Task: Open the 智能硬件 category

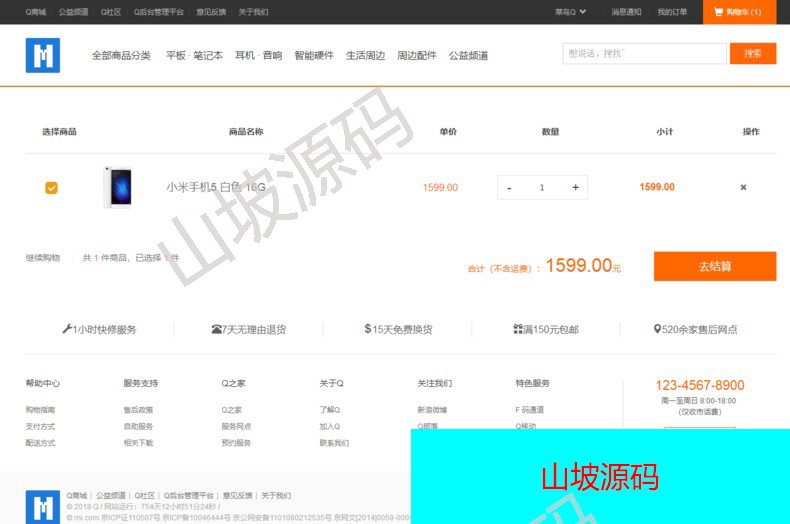Action: coord(314,55)
